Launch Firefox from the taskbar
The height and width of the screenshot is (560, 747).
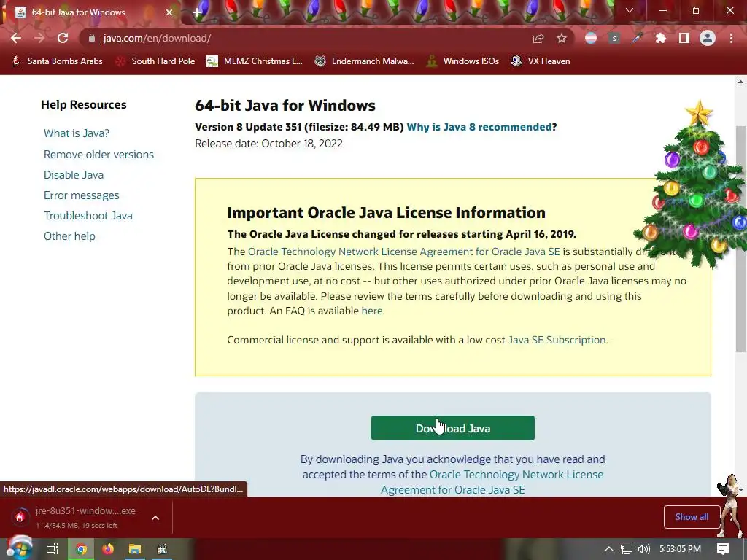(108, 549)
